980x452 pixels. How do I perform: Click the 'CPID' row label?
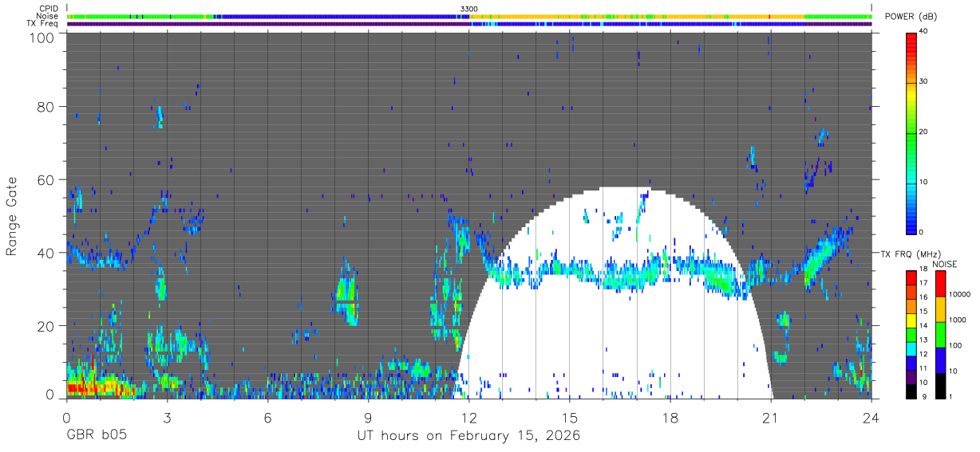click(x=48, y=8)
